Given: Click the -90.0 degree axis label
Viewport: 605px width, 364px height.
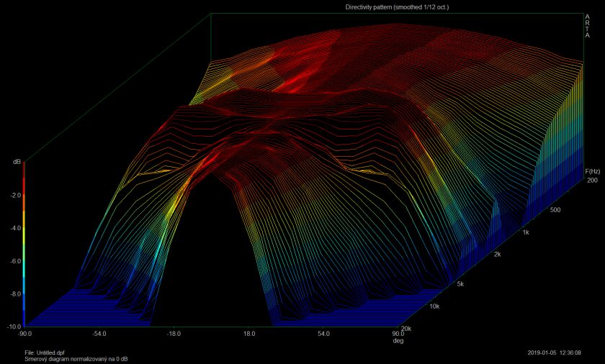Looking at the screenshot, I should tap(24, 334).
